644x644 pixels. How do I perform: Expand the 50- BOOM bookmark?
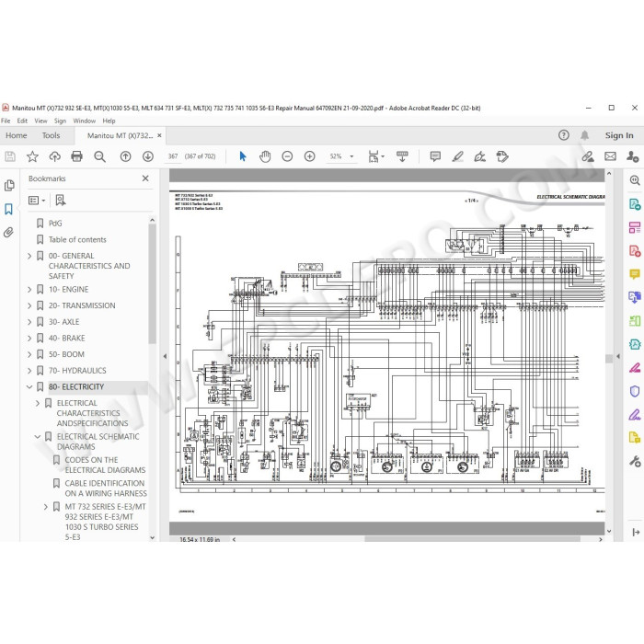pyautogui.click(x=29, y=354)
